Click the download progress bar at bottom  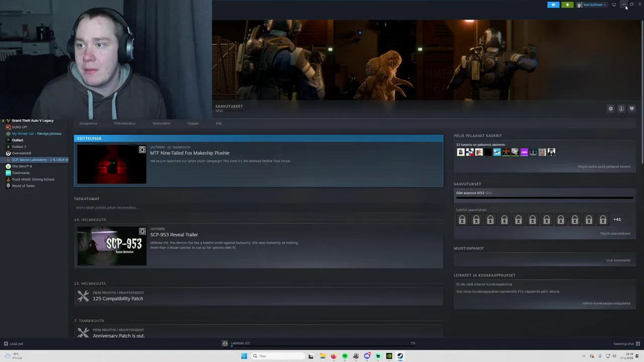(x=322, y=346)
